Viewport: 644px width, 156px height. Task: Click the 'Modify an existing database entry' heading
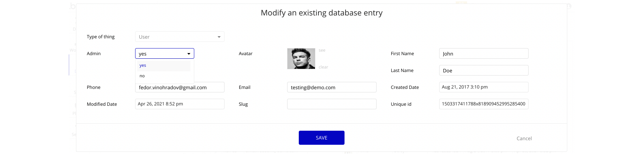pos(321,13)
